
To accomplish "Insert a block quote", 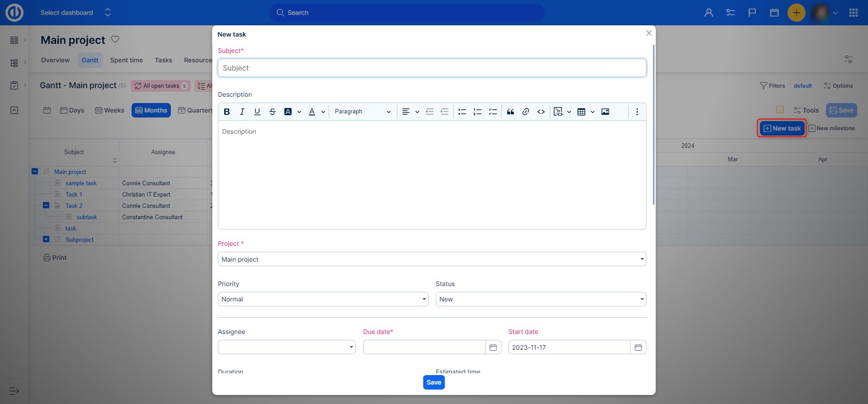I will (x=510, y=112).
